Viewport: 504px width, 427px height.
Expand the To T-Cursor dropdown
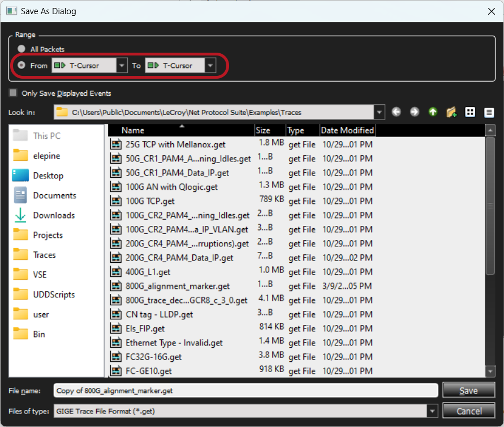[210, 66]
